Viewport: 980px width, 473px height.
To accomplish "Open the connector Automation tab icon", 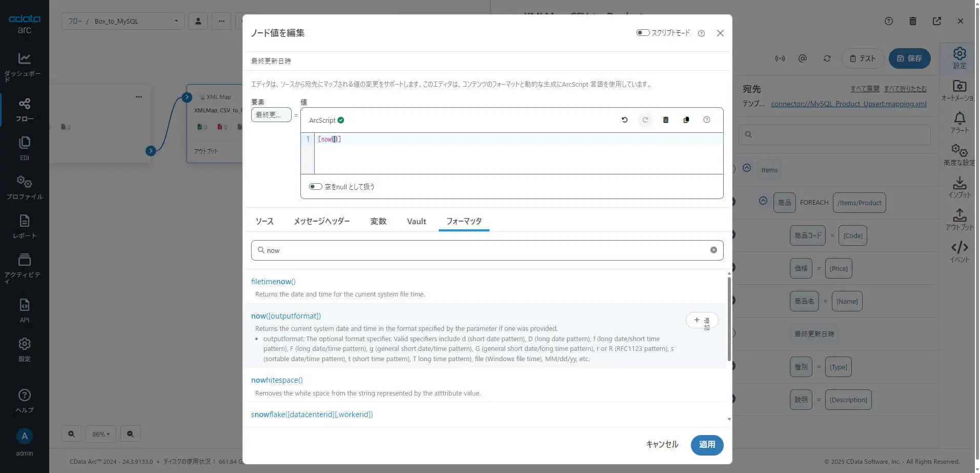I will click(x=959, y=90).
